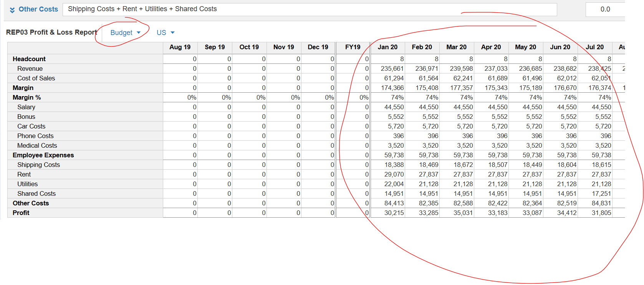Select the Dec 19 column header

[318, 47]
